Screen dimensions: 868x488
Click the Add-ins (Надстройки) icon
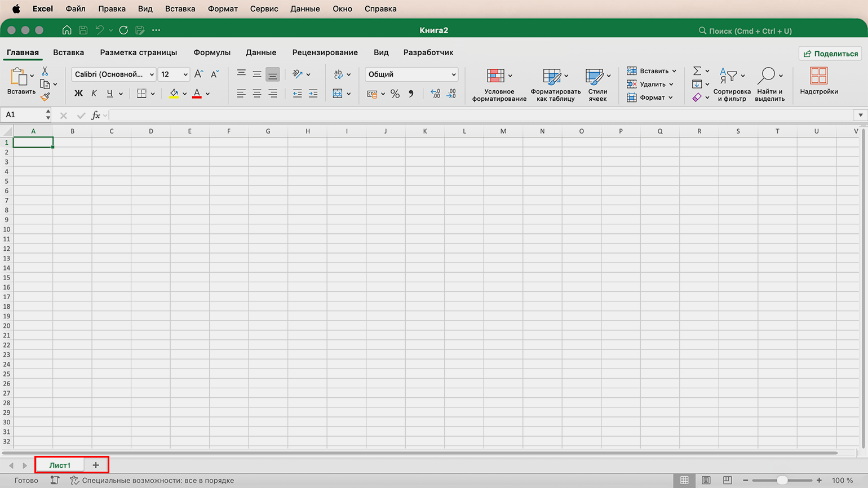point(819,81)
